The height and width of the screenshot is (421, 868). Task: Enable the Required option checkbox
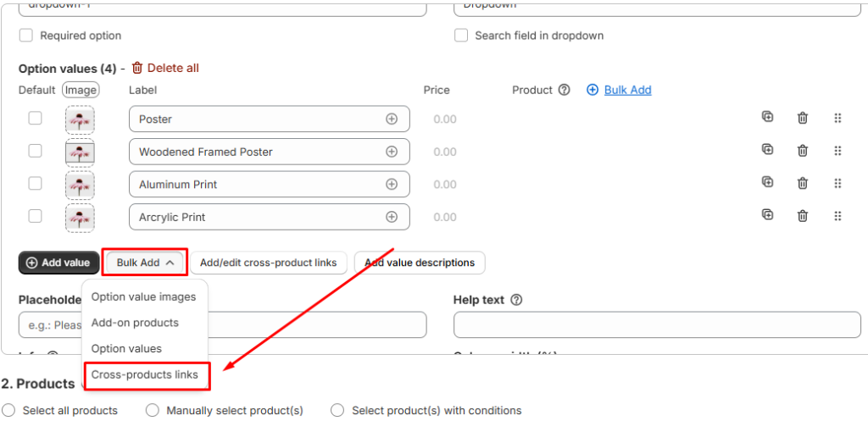26,36
